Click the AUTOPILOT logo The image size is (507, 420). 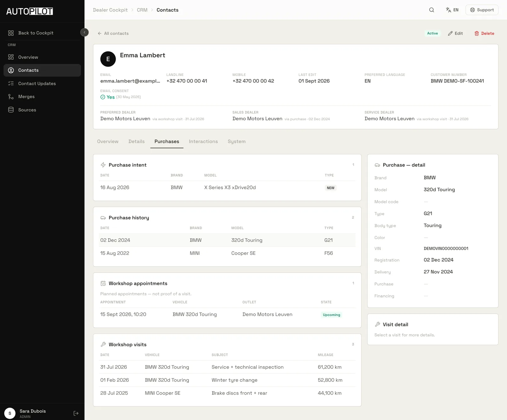click(29, 11)
